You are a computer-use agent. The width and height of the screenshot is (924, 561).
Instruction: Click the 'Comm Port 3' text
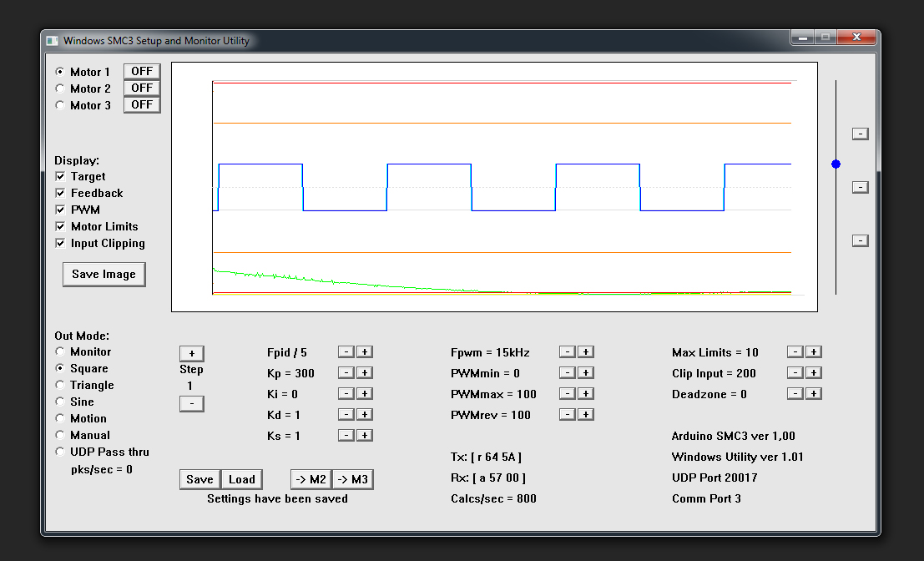pyautogui.click(x=706, y=498)
